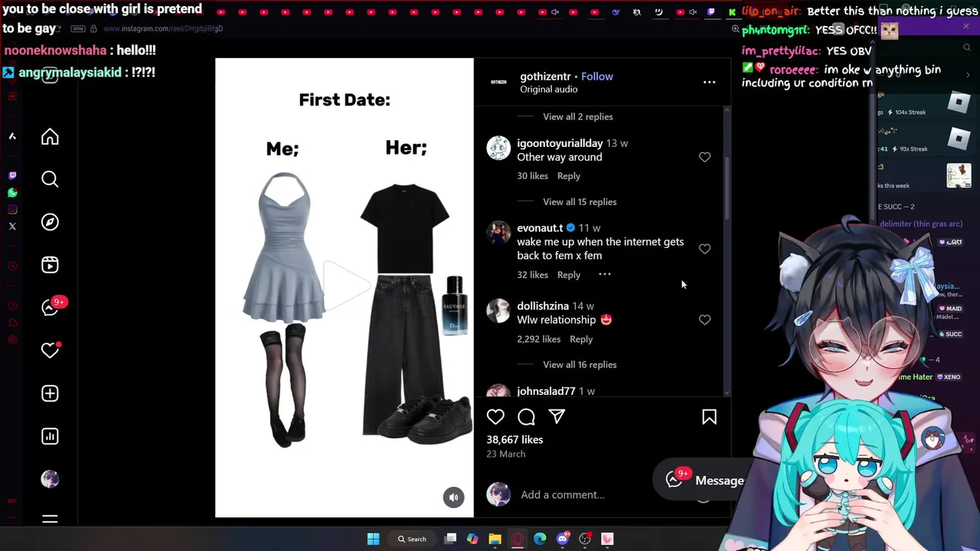Click the Create plus icon
Image resolution: width=980 pixels, height=551 pixels.
(50, 393)
